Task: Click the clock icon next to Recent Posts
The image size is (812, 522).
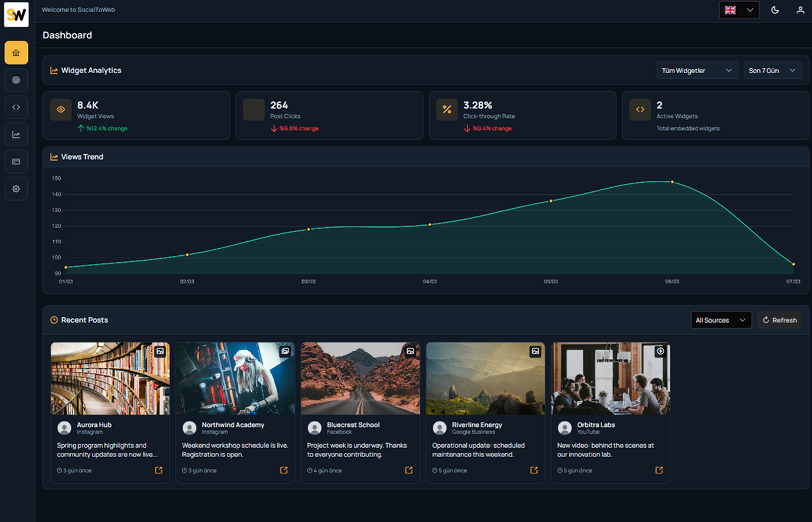Action: click(x=53, y=320)
